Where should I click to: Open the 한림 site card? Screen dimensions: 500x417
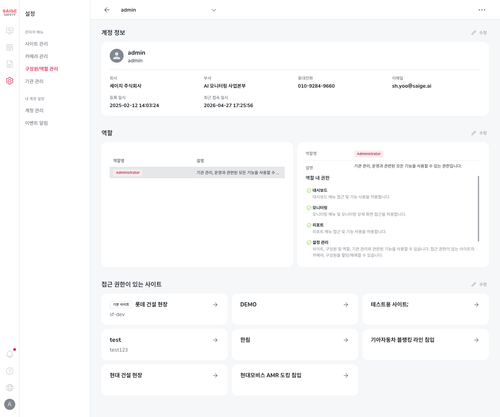[295, 344]
